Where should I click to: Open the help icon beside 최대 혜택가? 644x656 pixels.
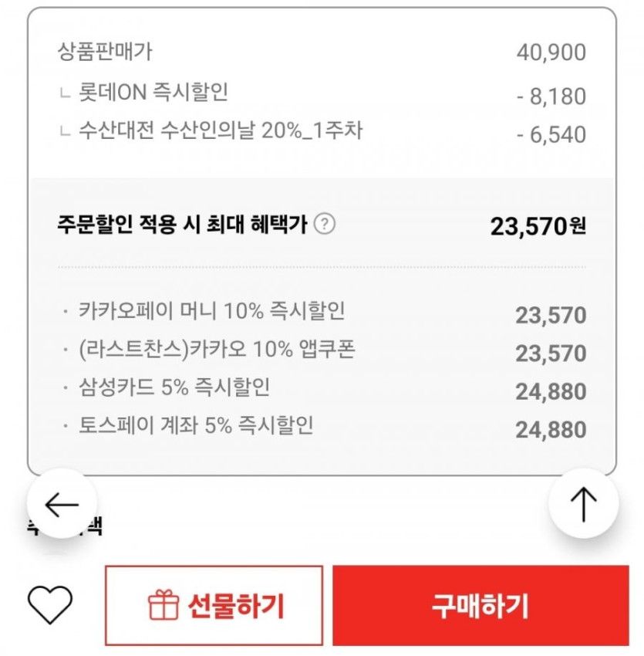(x=325, y=225)
